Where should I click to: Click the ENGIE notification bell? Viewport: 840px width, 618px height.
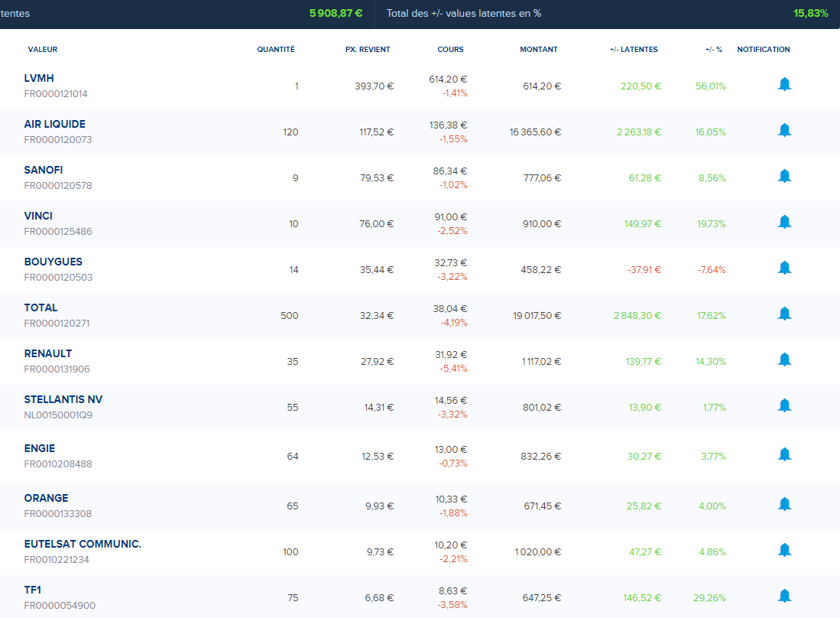tap(784, 454)
